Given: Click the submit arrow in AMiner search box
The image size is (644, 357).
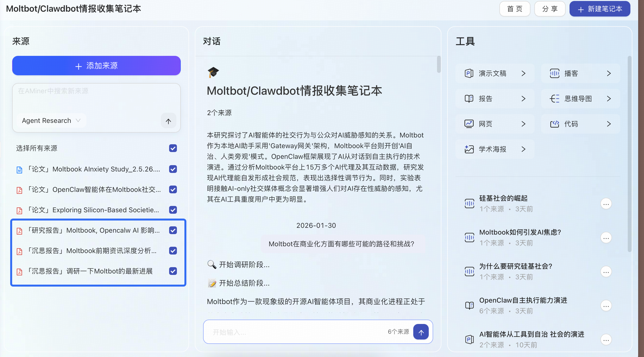Looking at the screenshot, I should pos(168,121).
